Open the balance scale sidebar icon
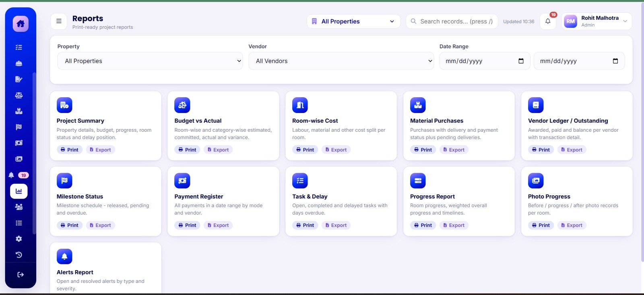The width and height of the screenshot is (644, 295). [19, 95]
